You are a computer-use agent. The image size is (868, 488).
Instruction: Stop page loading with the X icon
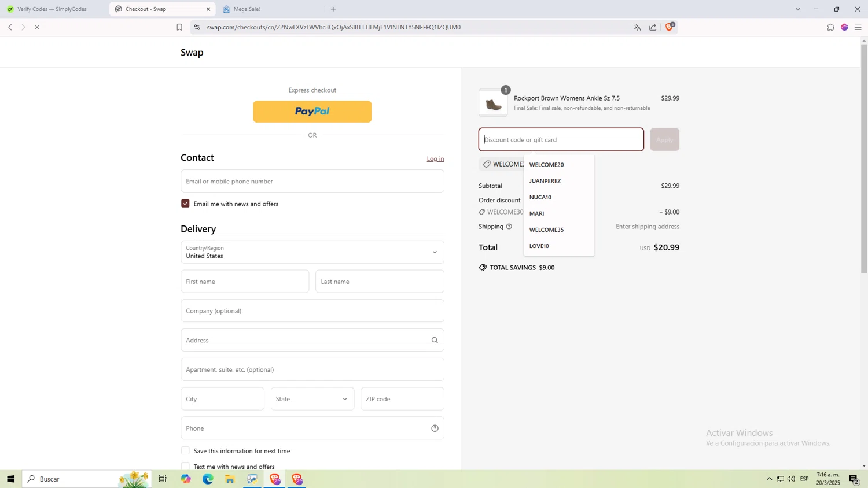pos(37,27)
